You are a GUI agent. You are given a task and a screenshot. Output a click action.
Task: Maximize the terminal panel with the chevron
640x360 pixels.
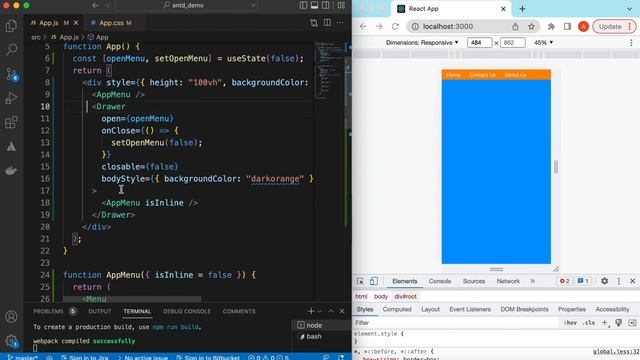click(x=331, y=311)
